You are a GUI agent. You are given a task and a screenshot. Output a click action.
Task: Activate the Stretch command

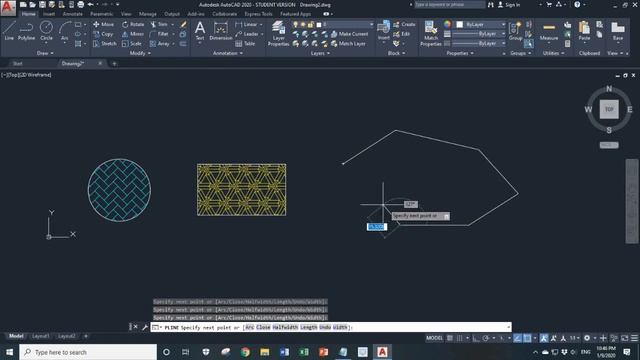[105, 44]
